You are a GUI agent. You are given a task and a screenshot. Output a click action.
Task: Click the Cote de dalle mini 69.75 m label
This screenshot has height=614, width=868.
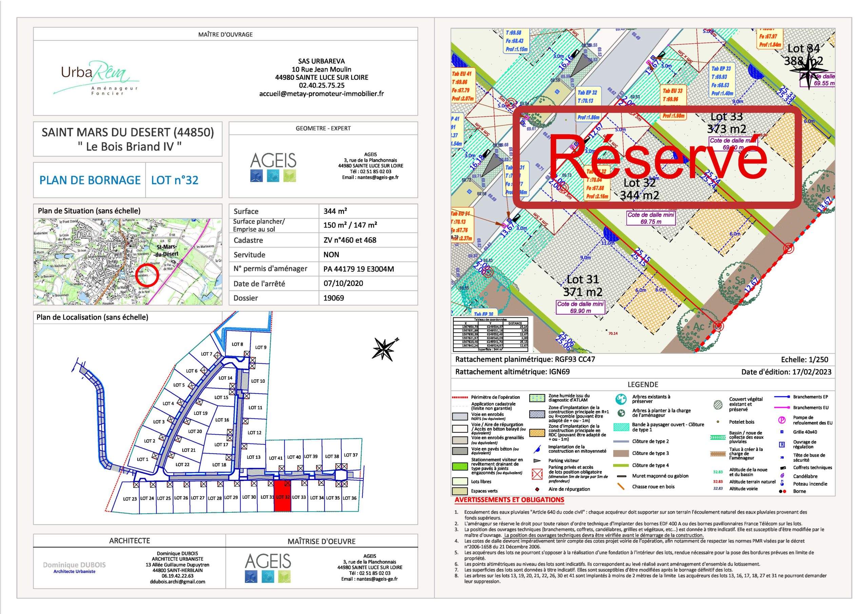(651, 218)
